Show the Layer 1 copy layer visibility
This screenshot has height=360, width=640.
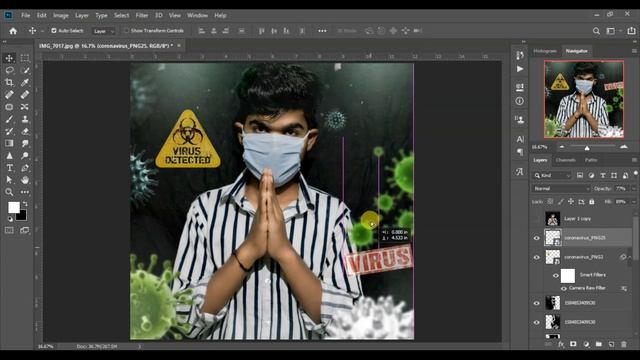point(537,219)
